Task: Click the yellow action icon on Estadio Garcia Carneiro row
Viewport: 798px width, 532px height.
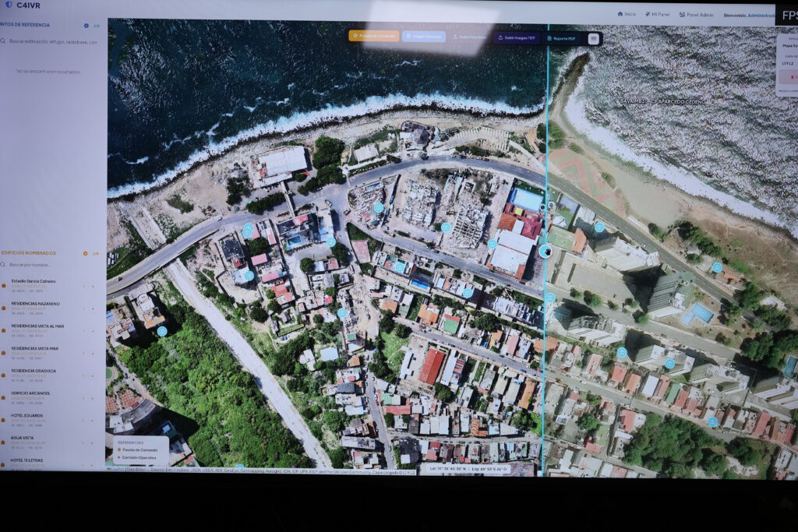Action: 84,287
